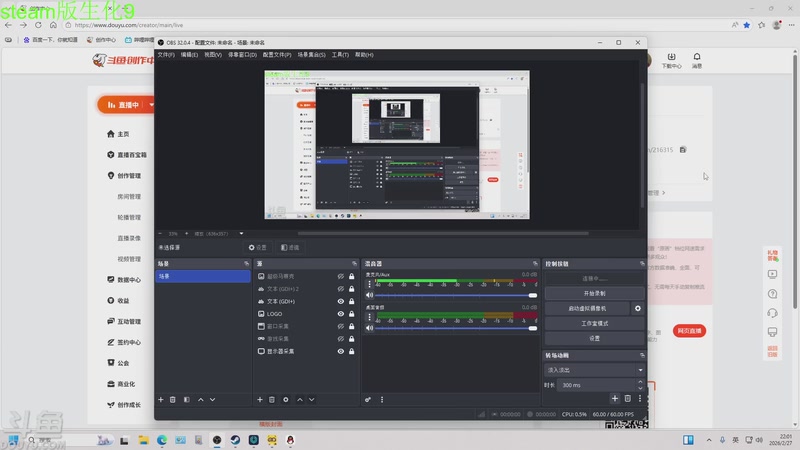This screenshot has width=800, height=450.
Task: Undock the 混音器 panel icon
Action: [x=535, y=263]
